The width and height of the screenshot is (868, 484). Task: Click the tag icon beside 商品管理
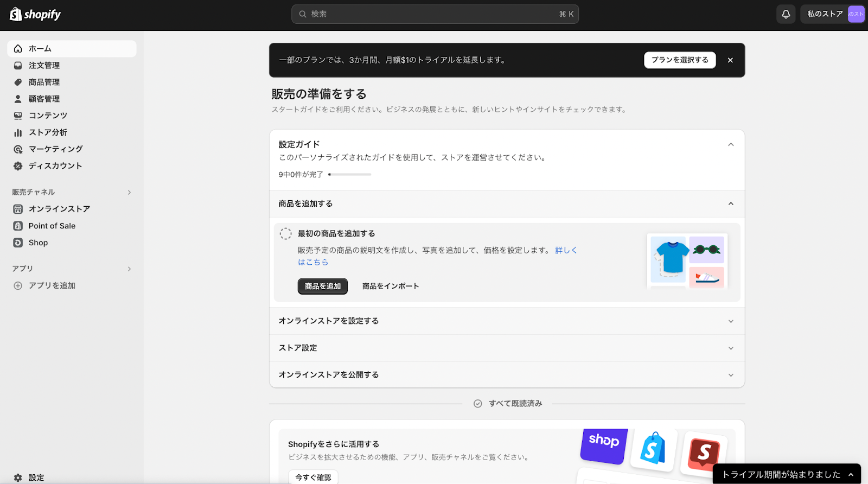tap(18, 82)
